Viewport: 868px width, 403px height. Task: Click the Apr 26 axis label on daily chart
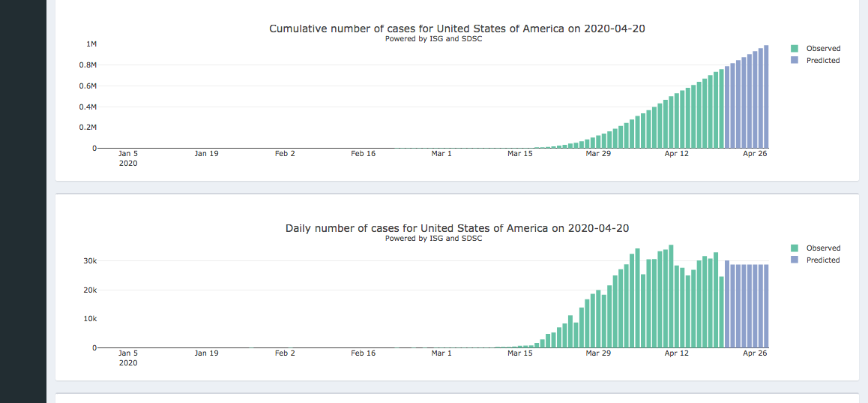(x=755, y=353)
